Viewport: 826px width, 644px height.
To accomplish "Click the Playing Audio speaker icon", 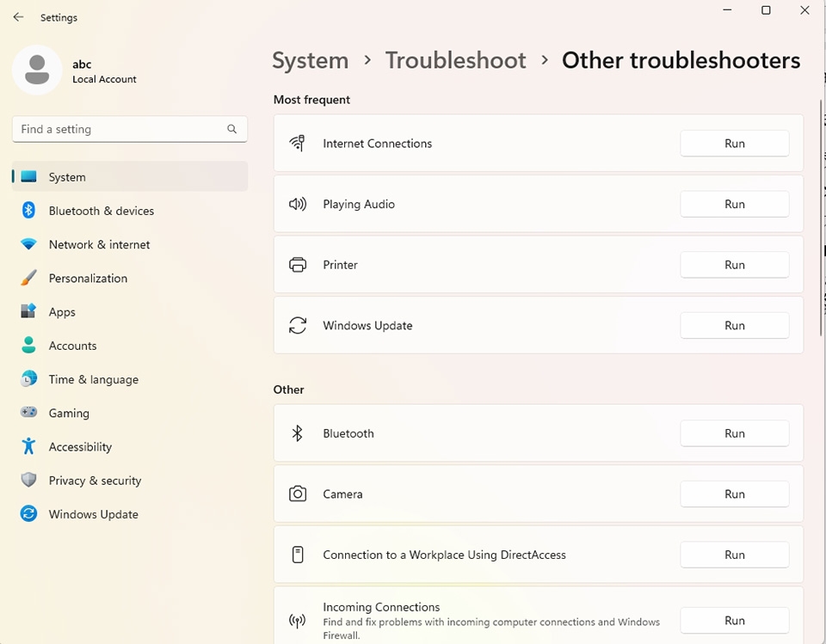I will click(x=297, y=204).
